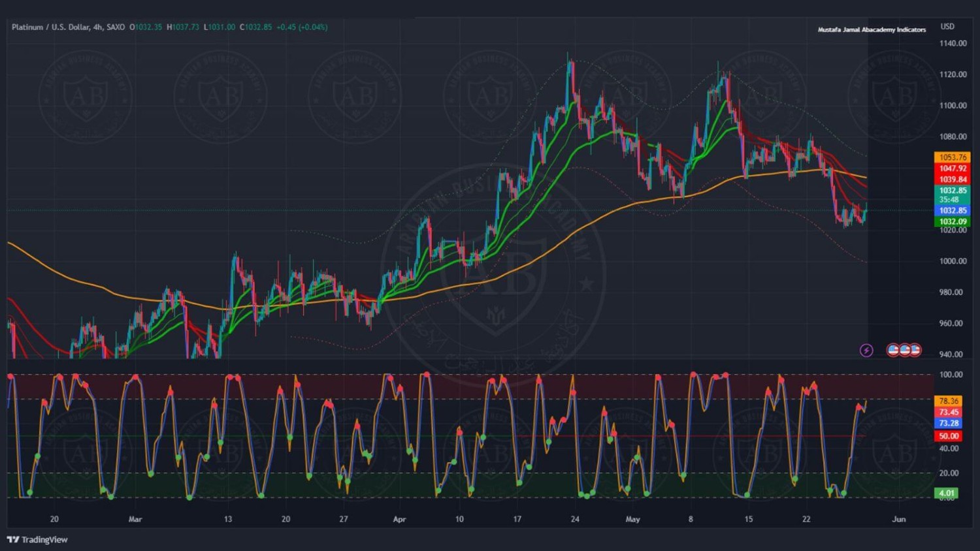The image size is (980, 551).
Task: Click the 24 date on the time axis
Action: [575, 520]
